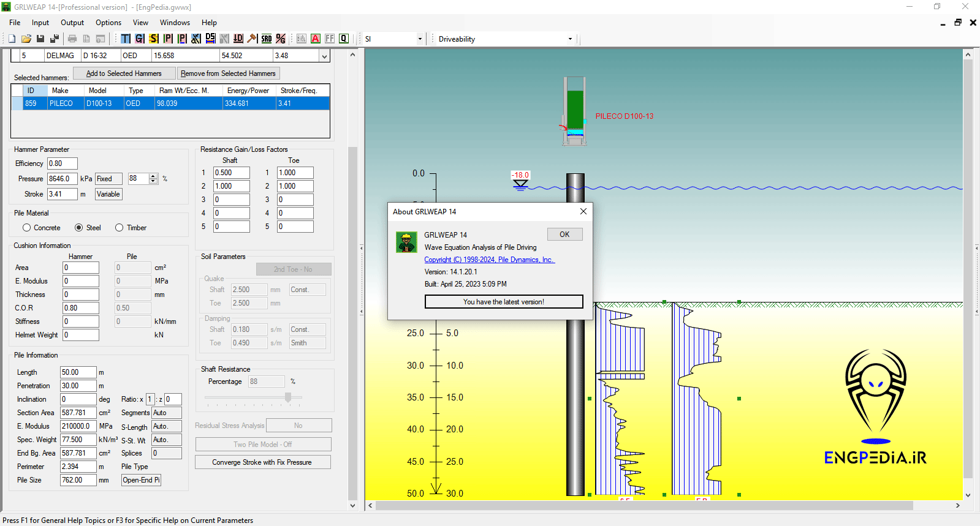Open the View menu
The height and width of the screenshot is (526, 980).
coord(140,23)
